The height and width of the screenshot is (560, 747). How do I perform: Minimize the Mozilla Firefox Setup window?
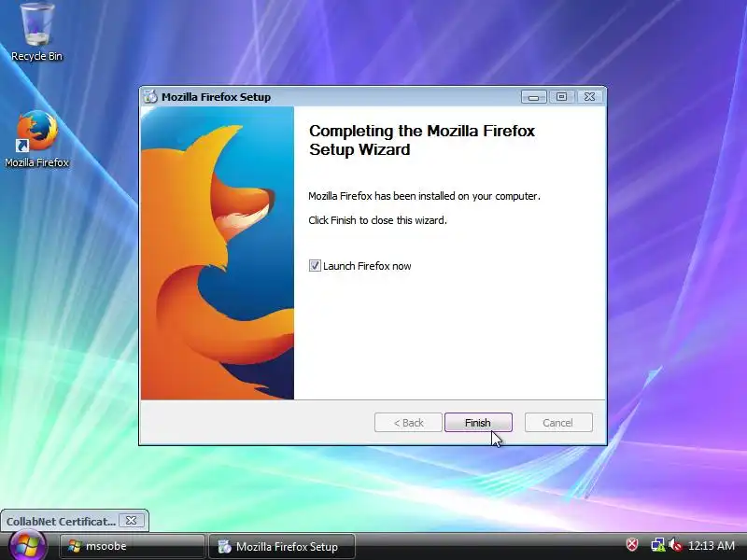coord(533,97)
